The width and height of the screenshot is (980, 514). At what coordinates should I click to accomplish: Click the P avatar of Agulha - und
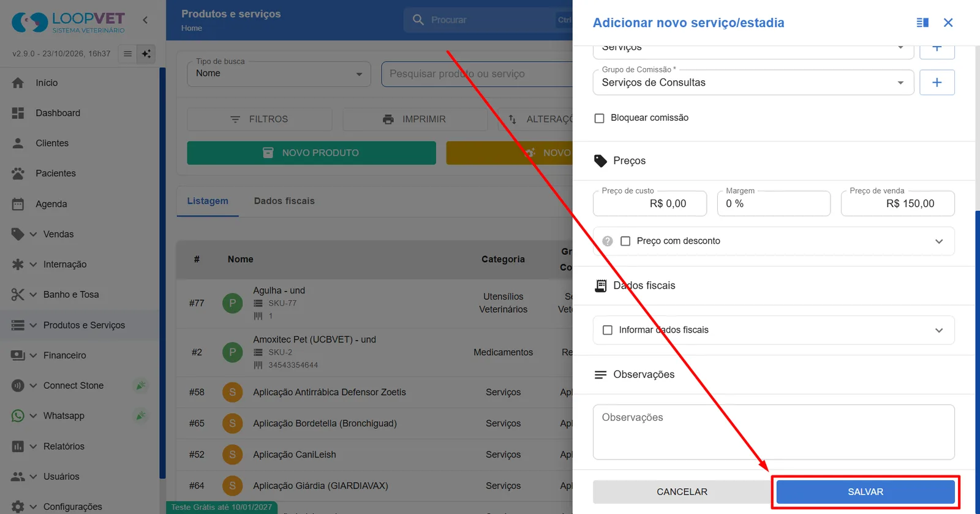coord(232,303)
